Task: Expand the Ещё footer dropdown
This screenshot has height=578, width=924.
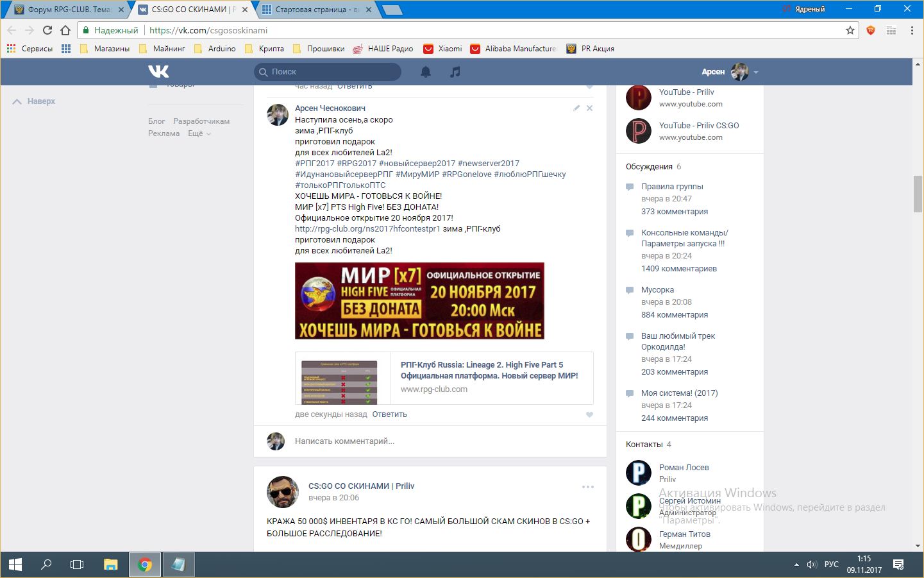Action: [199, 133]
